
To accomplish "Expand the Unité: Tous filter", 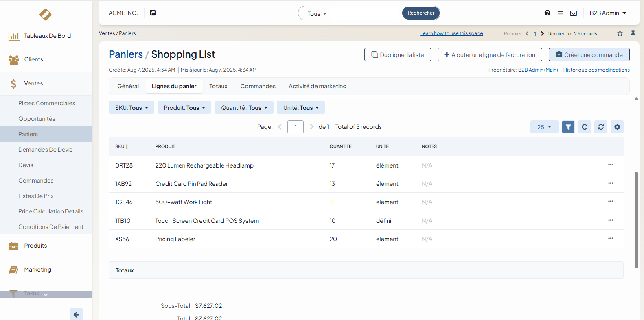I will point(301,107).
